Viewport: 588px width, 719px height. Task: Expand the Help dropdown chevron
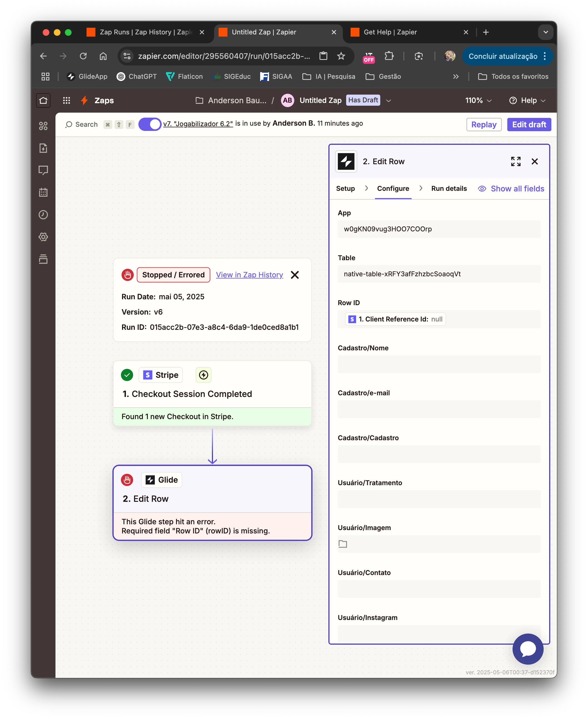point(543,101)
